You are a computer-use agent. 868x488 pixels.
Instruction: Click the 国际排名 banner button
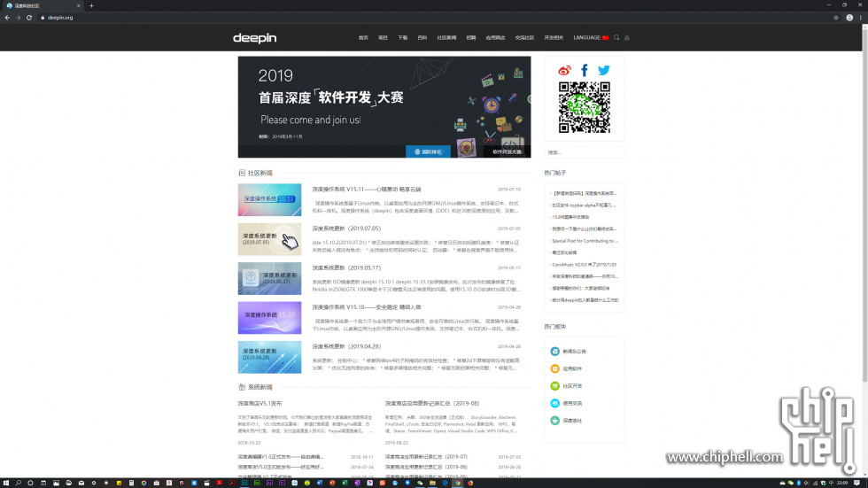click(x=428, y=151)
